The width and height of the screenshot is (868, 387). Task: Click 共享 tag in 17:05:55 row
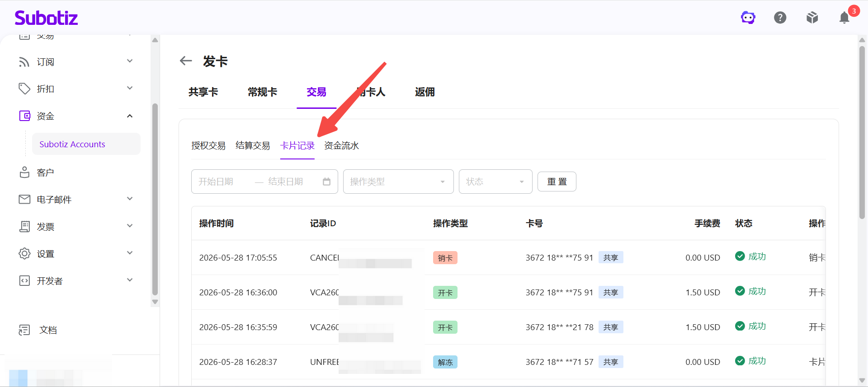pos(611,257)
